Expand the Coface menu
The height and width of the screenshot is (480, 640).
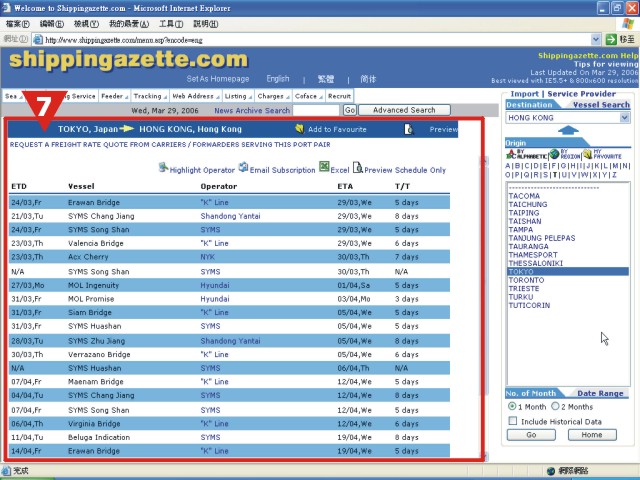(x=309, y=96)
